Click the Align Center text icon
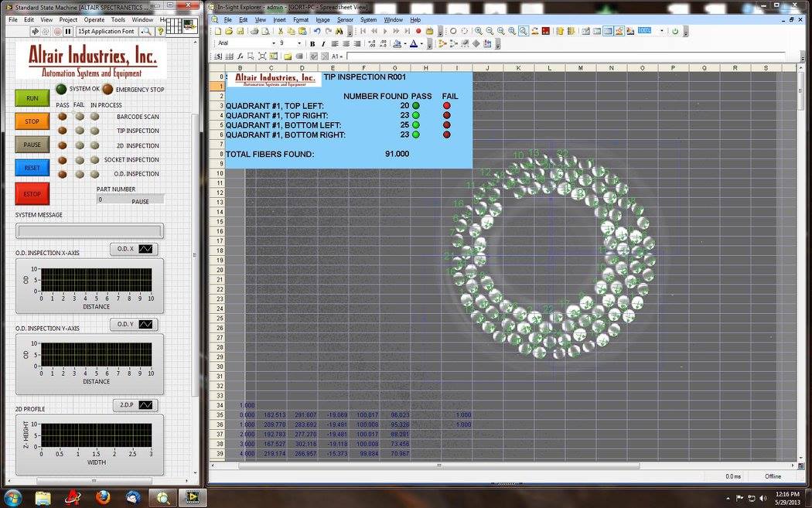The width and height of the screenshot is (812, 508). point(346,43)
